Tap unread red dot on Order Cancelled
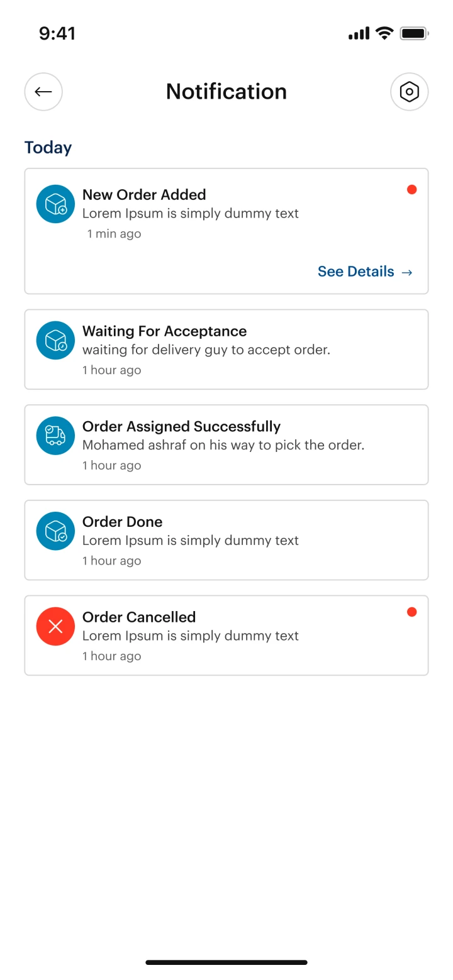This screenshot has width=453, height=980. coord(411,612)
